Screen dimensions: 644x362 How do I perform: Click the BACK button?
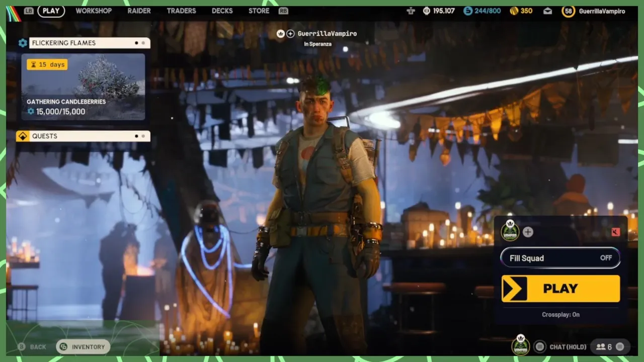38,347
